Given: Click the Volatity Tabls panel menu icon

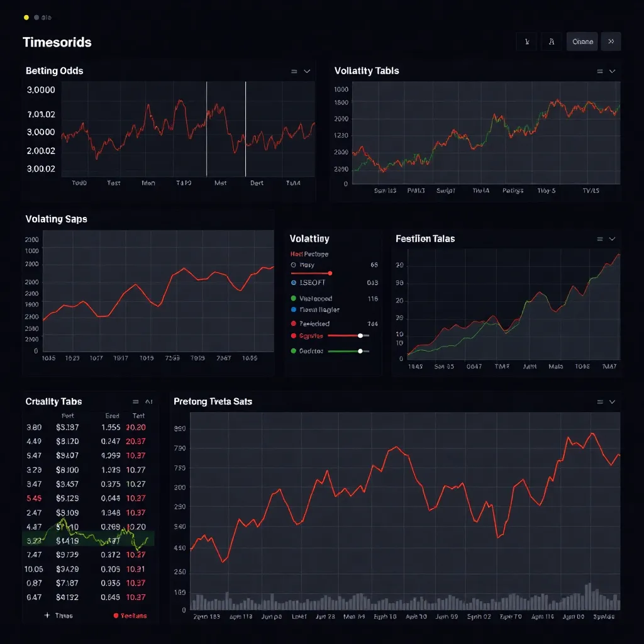Looking at the screenshot, I should click(600, 72).
